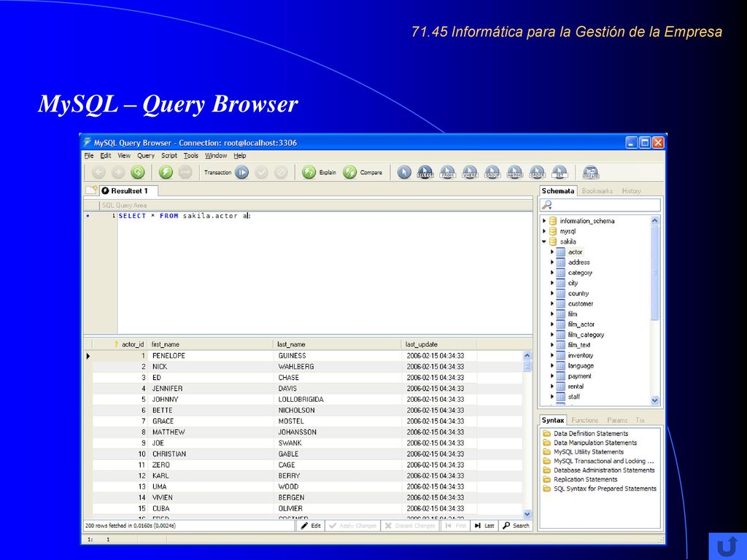Click the film_actor table icon
Viewport: 747px width, 560px height.
(561, 324)
